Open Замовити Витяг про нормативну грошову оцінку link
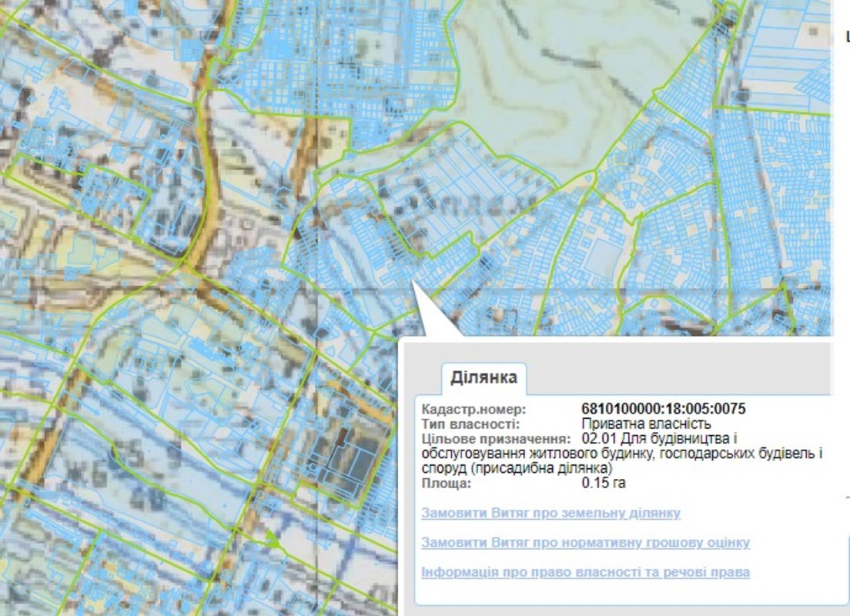850x616 pixels. pyautogui.click(x=585, y=543)
